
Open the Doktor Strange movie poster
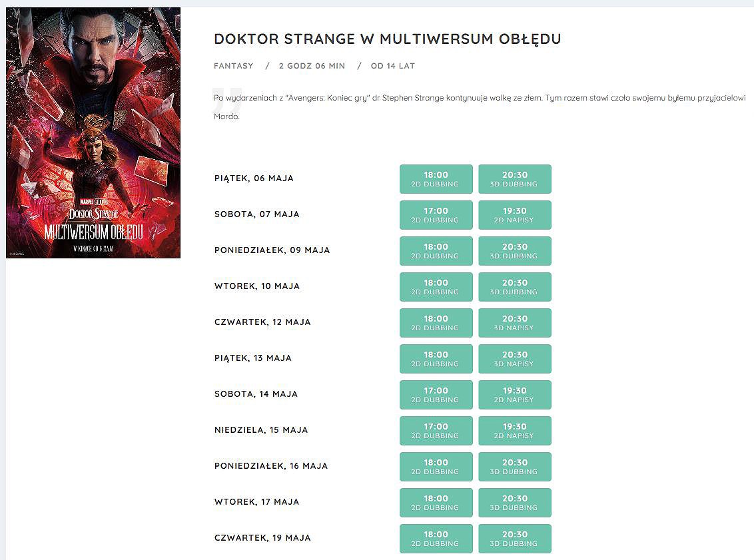point(93,133)
